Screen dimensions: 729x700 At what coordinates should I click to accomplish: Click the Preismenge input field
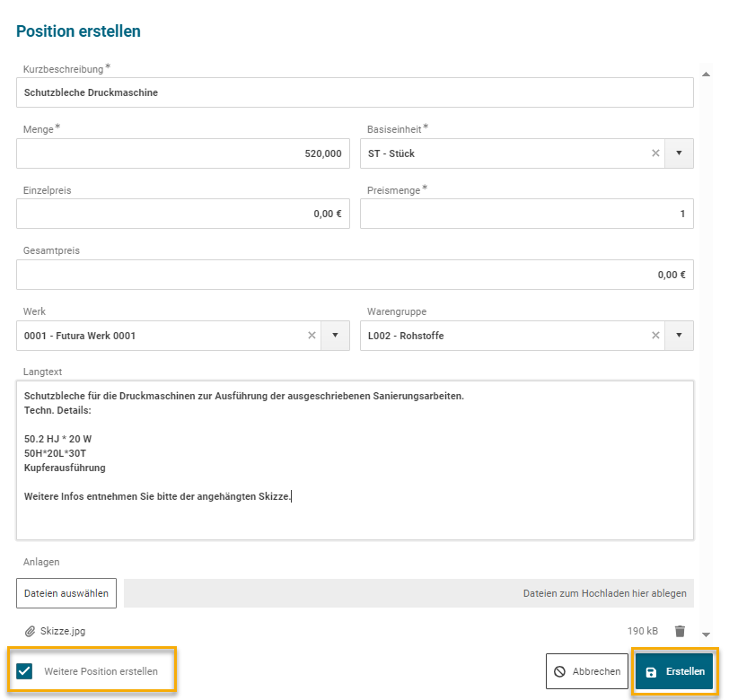[526, 214]
